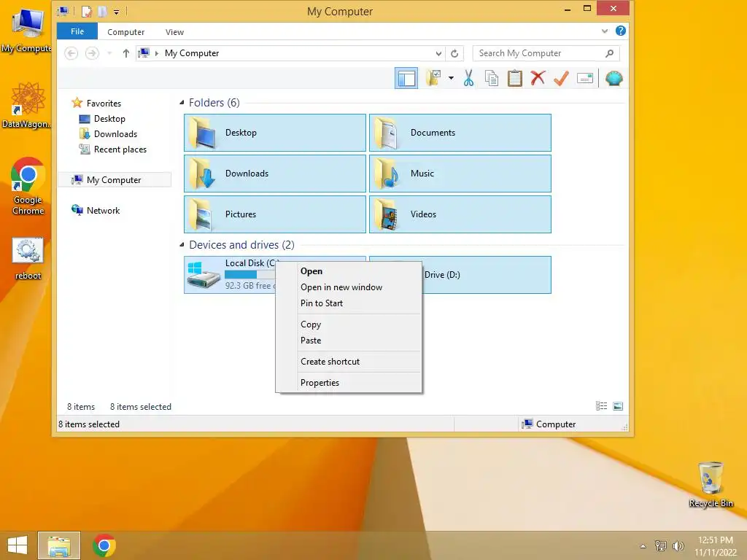The width and height of the screenshot is (747, 560).
Task: Choose Pin to Start
Action: 349,303
